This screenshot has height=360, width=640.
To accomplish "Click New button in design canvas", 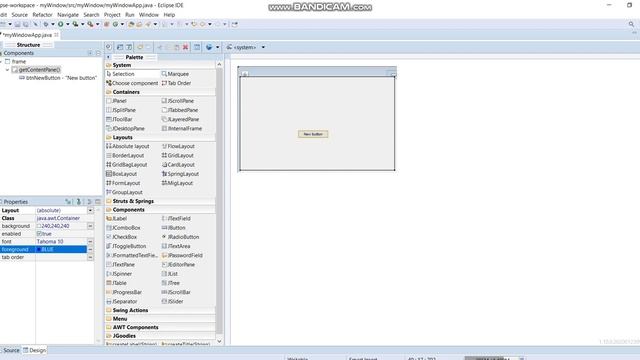I will click(x=313, y=134).
